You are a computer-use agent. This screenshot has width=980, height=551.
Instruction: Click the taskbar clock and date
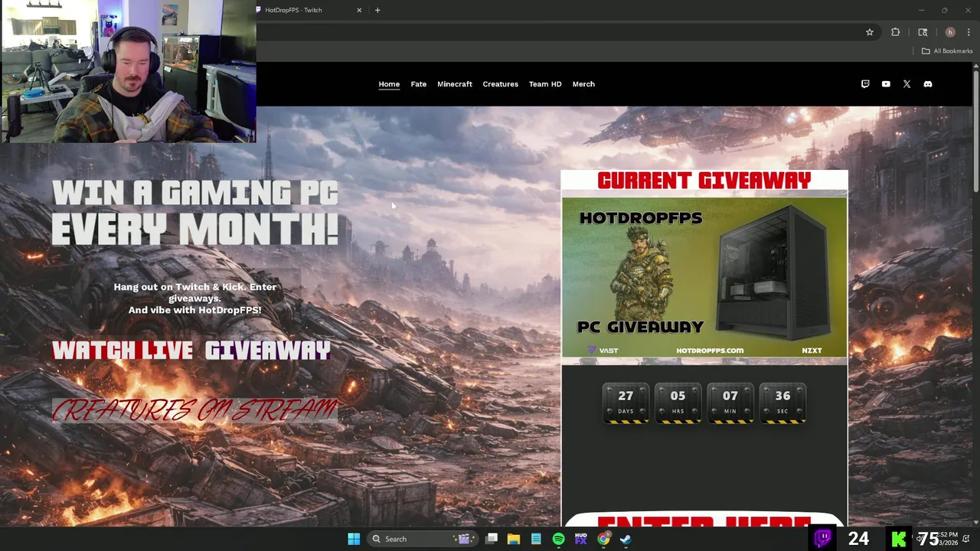(x=947, y=539)
